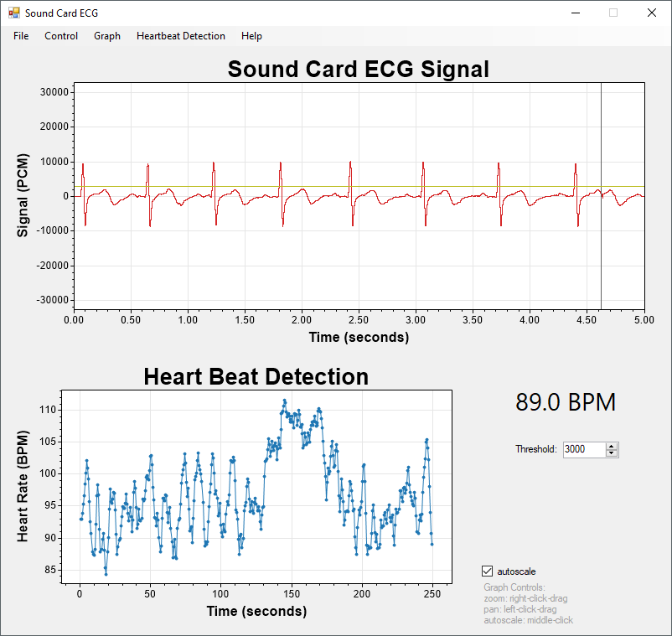Open the Heartbeat Detection menu
This screenshot has height=636, width=672.
pyautogui.click(x=180, y=36)
